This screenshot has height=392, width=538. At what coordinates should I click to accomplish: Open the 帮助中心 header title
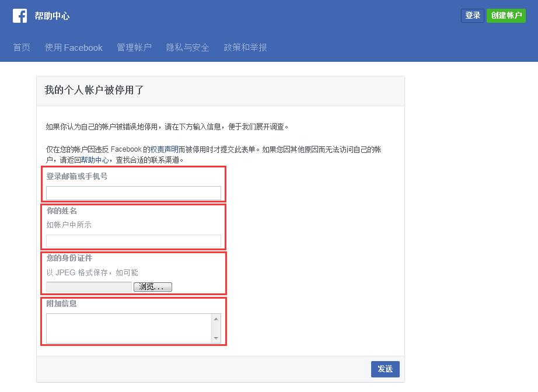[52, 16]
